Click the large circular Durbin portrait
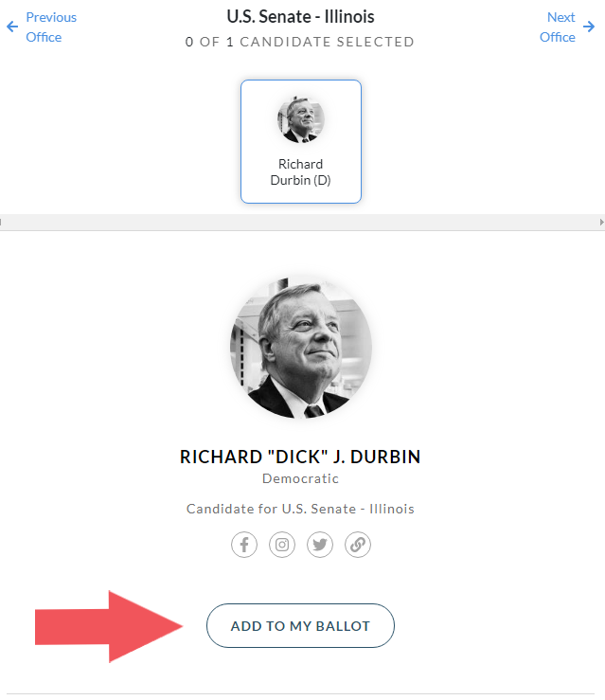 click(x=301, y=348)
